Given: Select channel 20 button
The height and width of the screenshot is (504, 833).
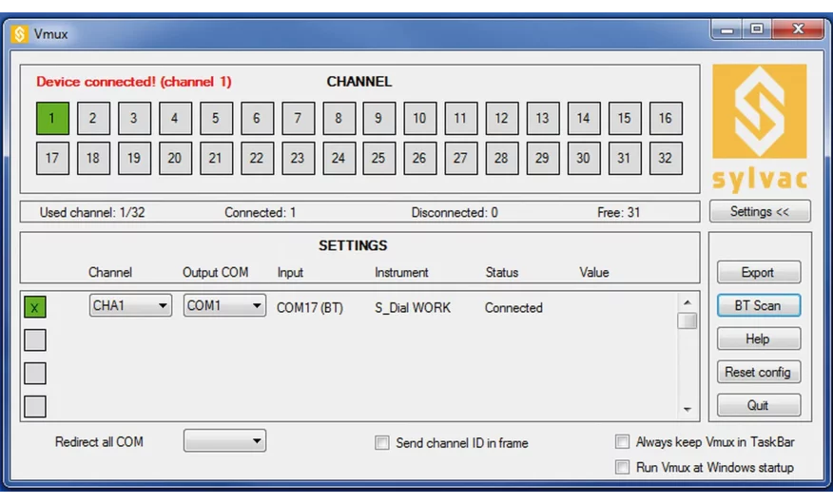Looking at the screenshot, I should pos(175,158).
